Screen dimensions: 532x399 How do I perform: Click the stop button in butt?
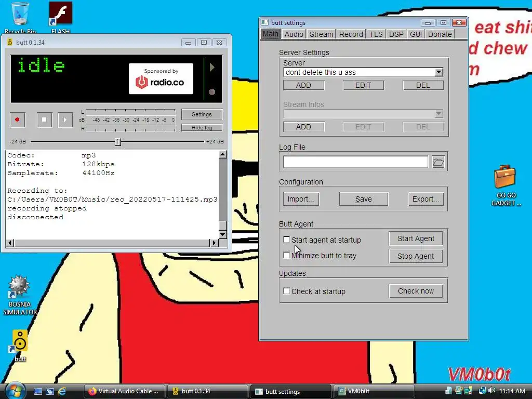point(44,120)
